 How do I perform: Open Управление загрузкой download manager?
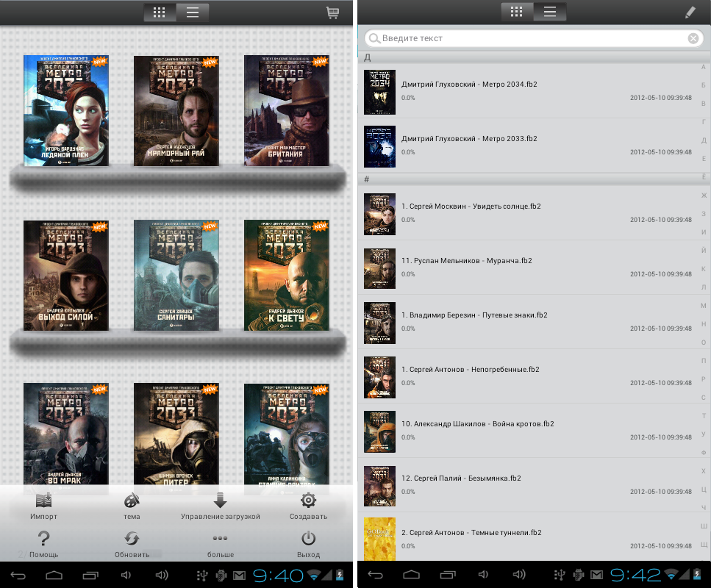point(221,506)
